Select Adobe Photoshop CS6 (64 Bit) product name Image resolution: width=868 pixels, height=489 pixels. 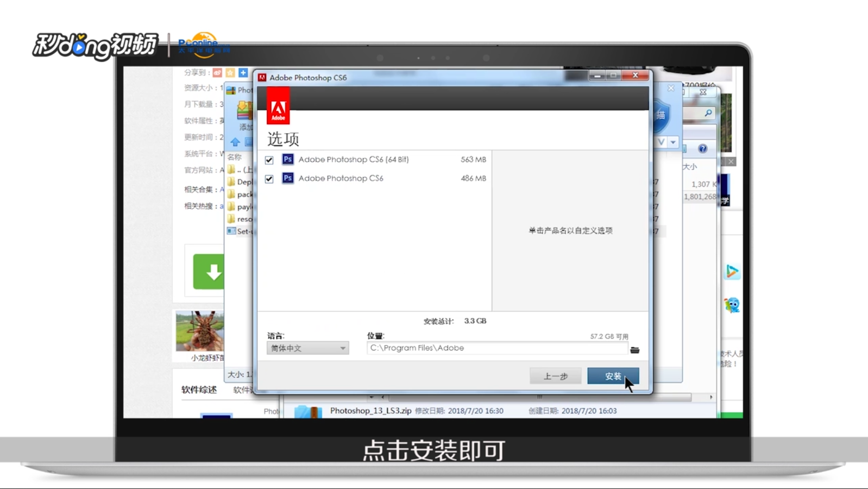(x=354, y=159)
